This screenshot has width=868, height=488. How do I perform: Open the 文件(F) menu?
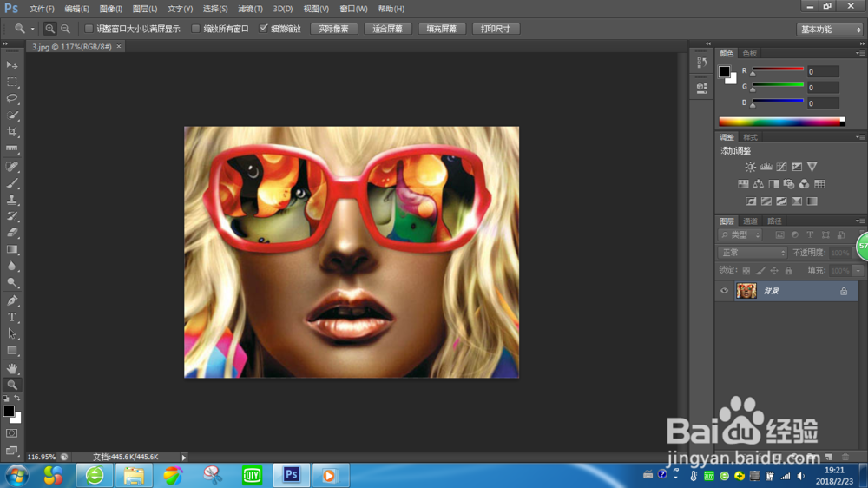click(42, 9)
